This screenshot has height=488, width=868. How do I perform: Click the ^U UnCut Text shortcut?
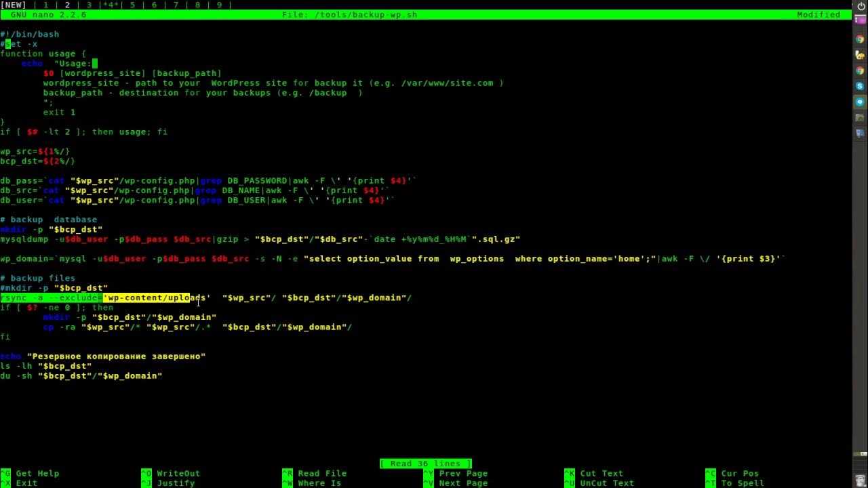[599, 483]
